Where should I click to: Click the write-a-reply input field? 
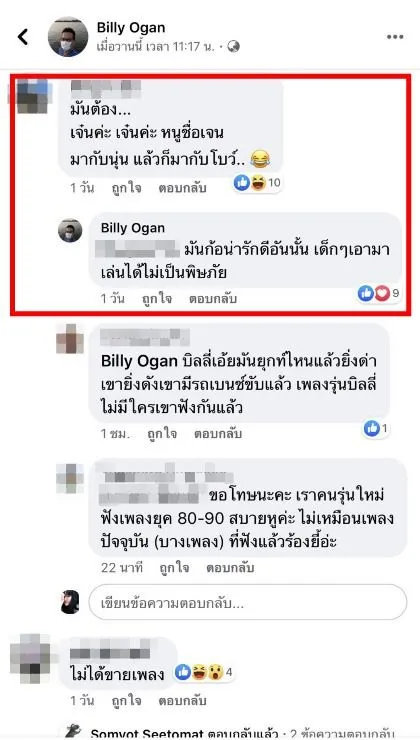click(248, 602)
